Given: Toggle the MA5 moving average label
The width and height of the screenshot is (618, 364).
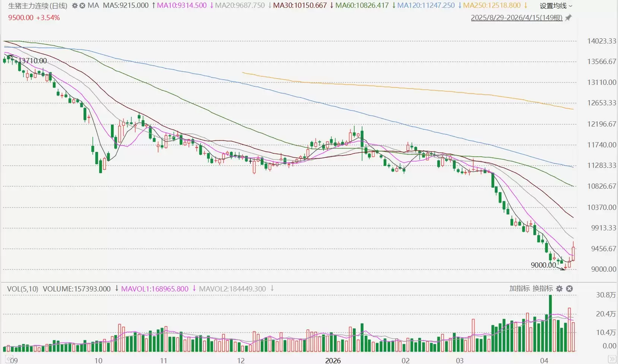Looking at the screenshot, I should coord(126,6).
